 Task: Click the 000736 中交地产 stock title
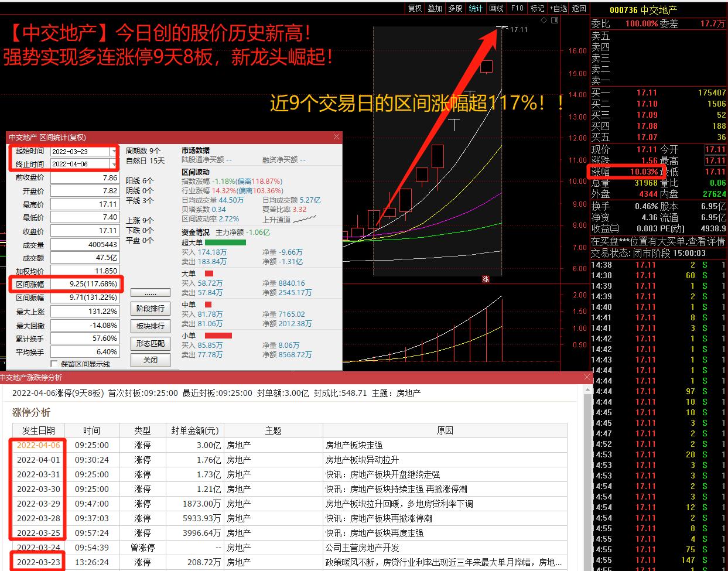pos(643,10)
